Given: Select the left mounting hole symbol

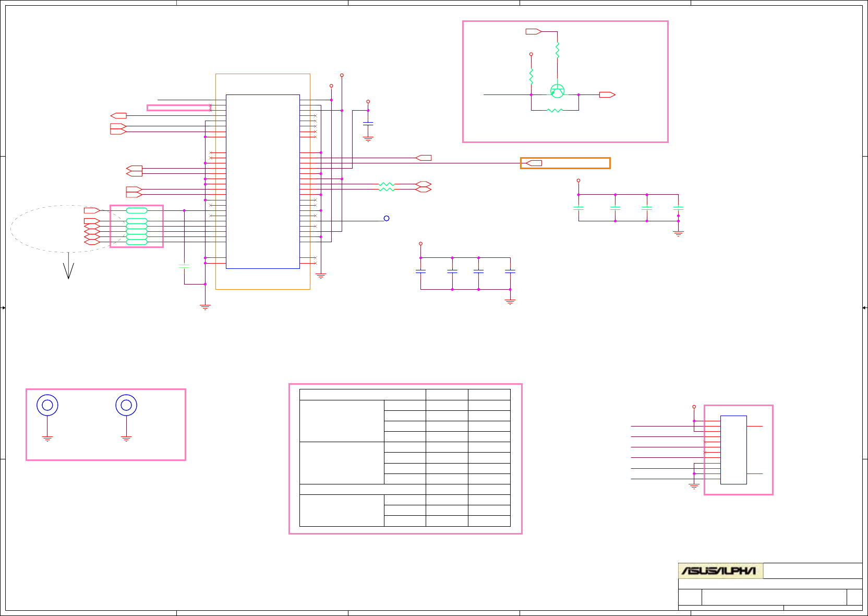Looking at the screenshot, I should (47, 405).
